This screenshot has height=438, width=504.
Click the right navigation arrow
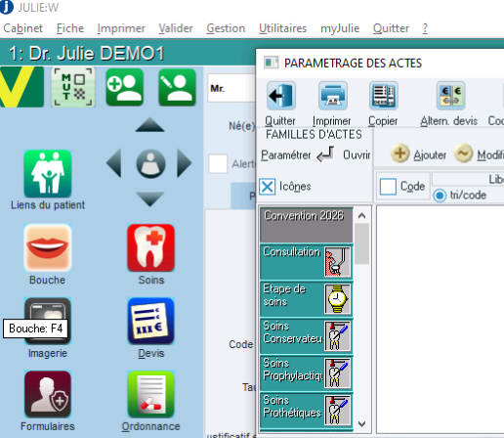pyautogui.click(x=185, y=163)
